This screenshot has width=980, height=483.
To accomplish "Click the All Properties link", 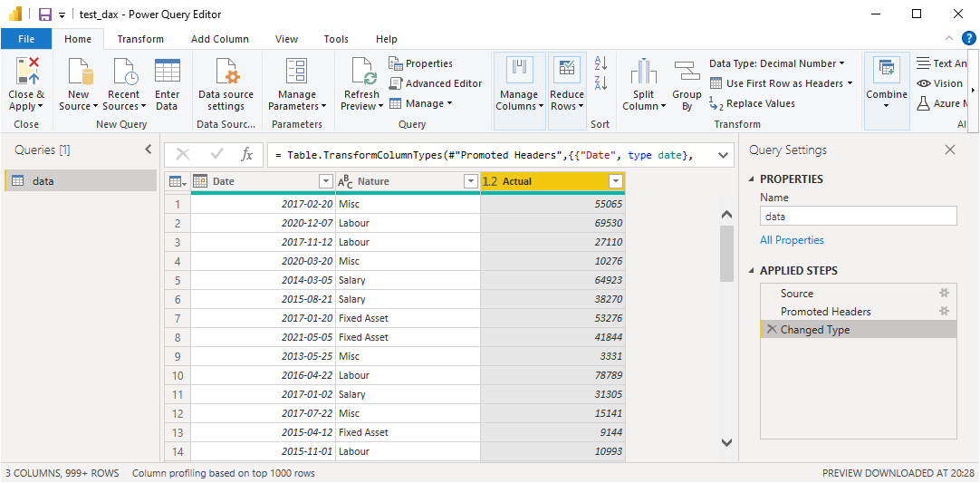I will pyautogui.click(x=792, y=240).
